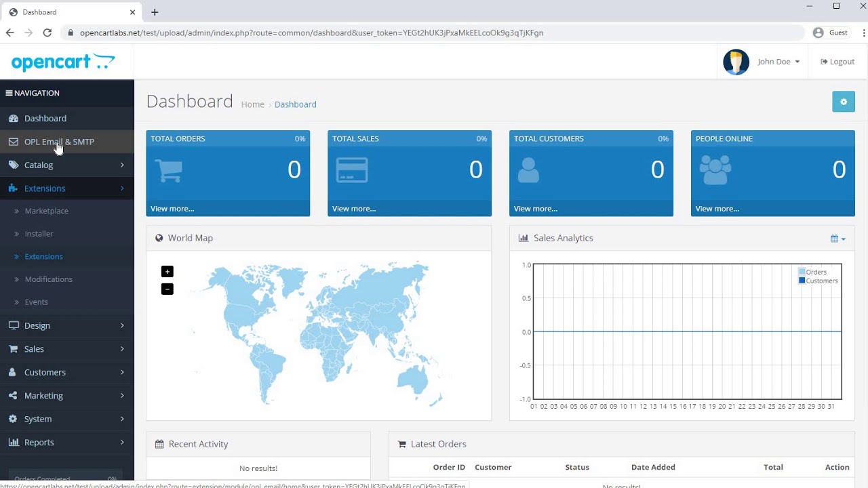Click the cart icon in Total Orders tile
Viewport: 868px width, 488px height.
coord(169,170)
